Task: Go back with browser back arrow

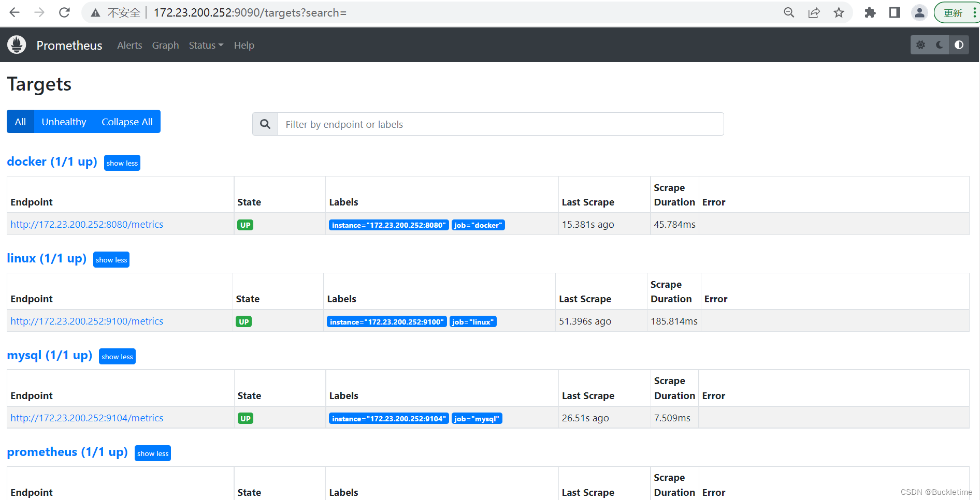Action: point(15,12)
